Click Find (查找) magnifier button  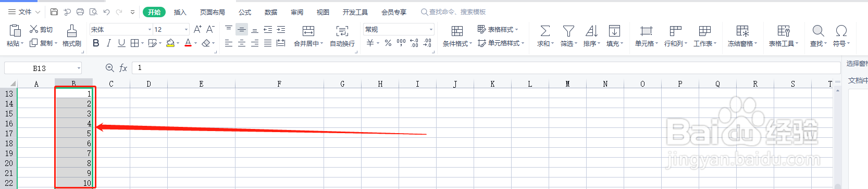coord(818,36)
